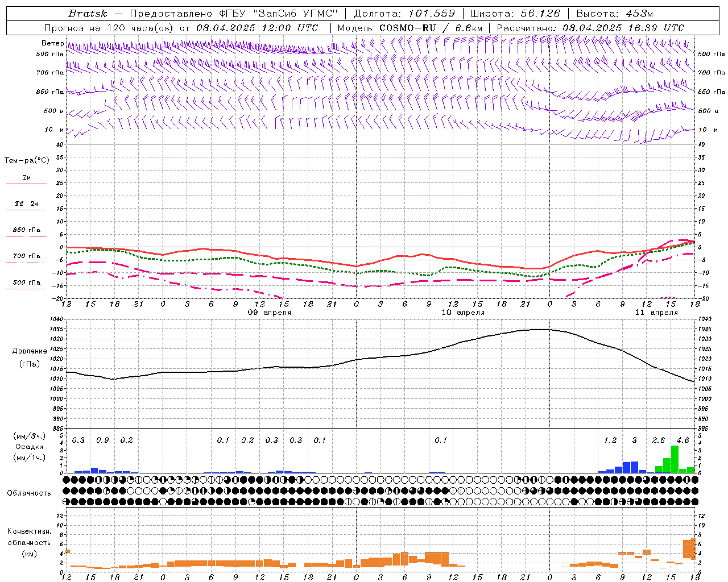Click the '(мм/1ч.)' precipitation unit label
The width and height of the screenshot is (728, 582).
coord(30,458)
